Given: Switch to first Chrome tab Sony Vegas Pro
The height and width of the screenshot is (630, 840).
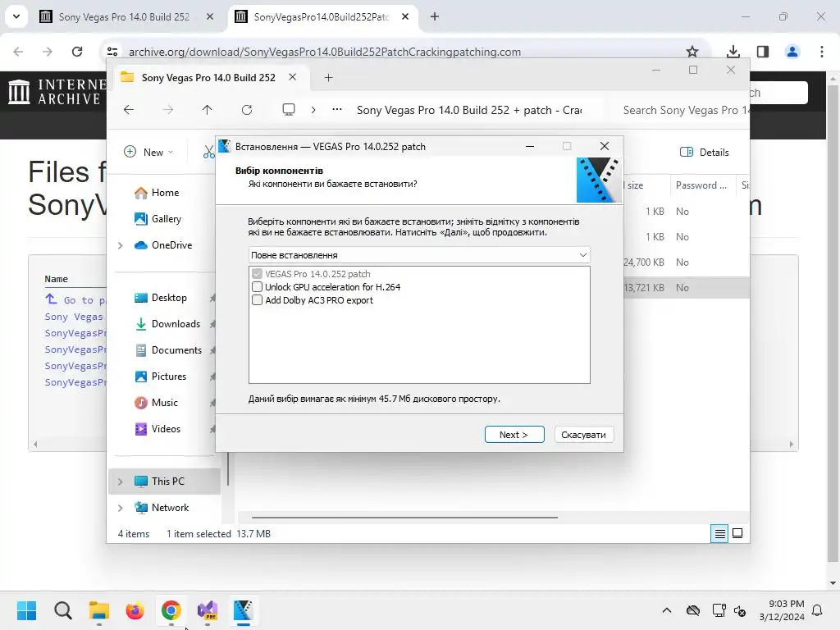Looking at the screenshot, I should [125, 17].
